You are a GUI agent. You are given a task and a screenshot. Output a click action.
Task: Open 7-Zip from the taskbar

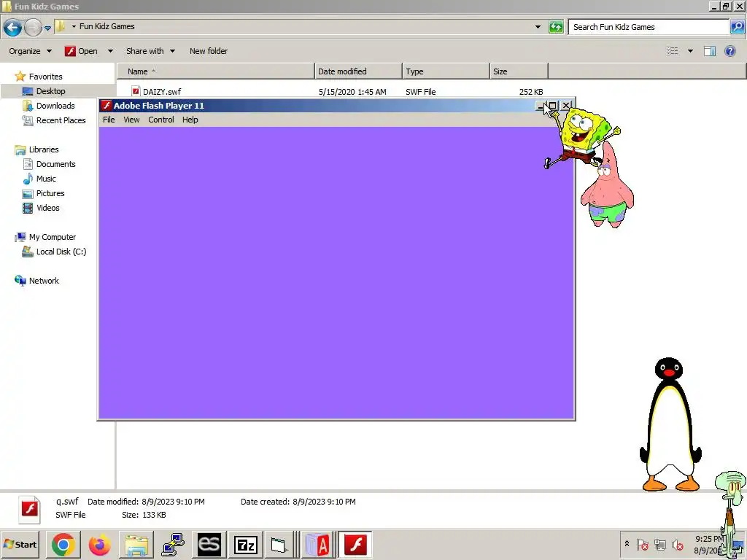(246, 545)
